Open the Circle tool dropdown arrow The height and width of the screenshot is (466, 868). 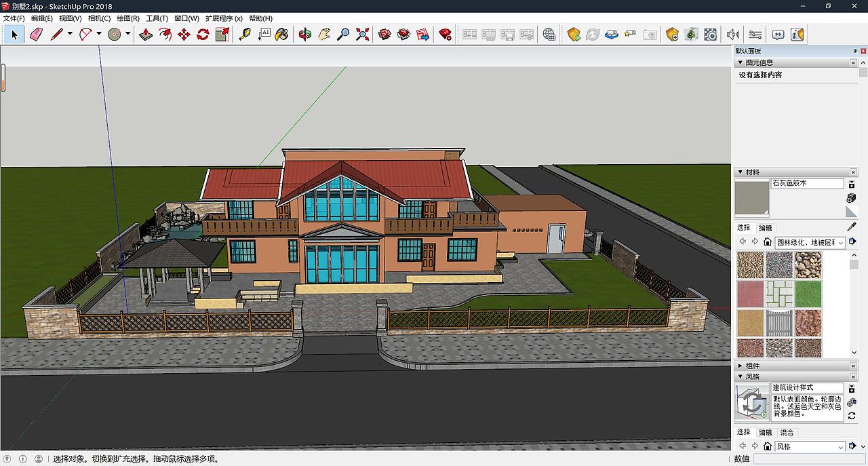pyautogui.click(x=127, y=34)
